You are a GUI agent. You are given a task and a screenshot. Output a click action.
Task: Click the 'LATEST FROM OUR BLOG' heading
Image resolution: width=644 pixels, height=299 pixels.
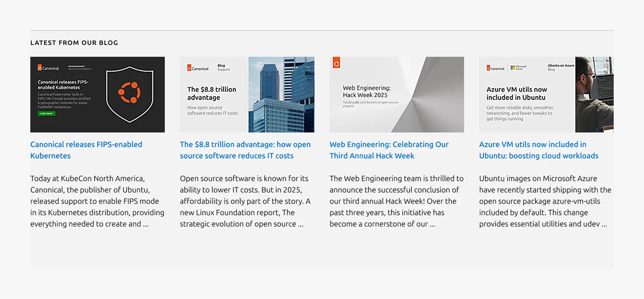[74, 43]
